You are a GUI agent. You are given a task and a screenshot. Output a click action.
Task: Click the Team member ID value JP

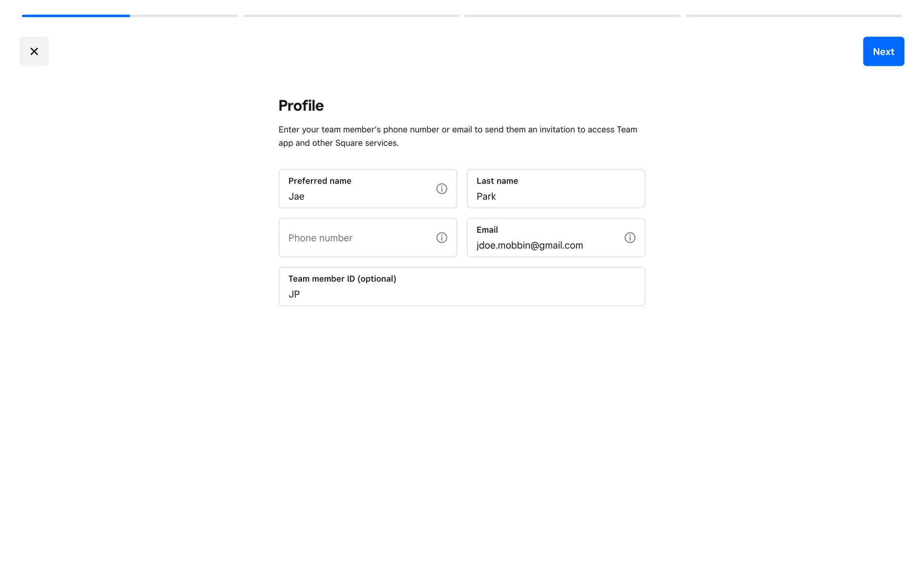(x=294, y=294)
